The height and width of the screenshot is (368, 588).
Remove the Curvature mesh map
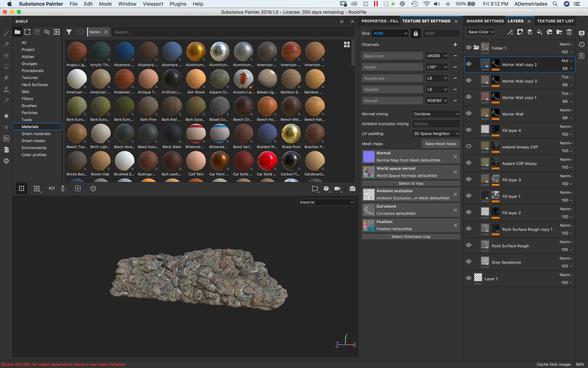tap(455, 210)
